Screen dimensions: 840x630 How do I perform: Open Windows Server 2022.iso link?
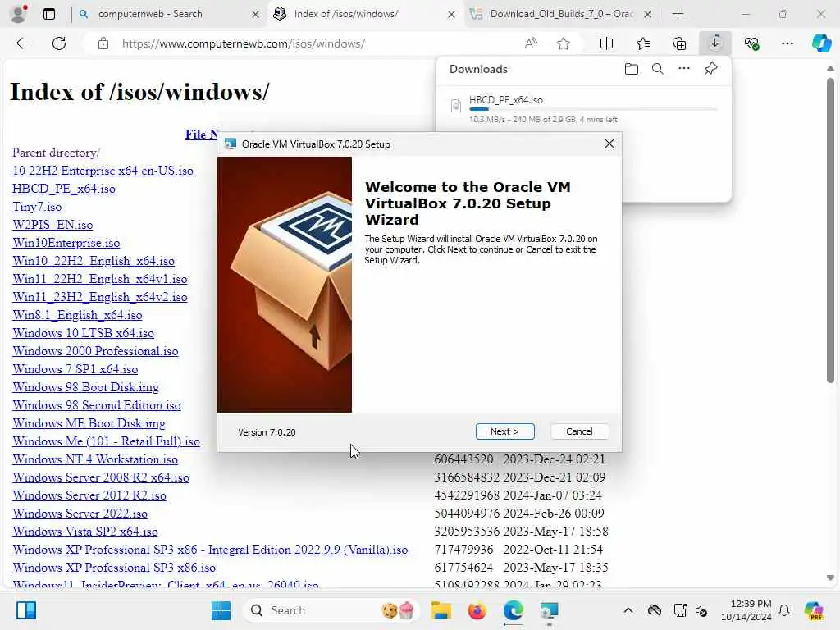tap(80, 514)
